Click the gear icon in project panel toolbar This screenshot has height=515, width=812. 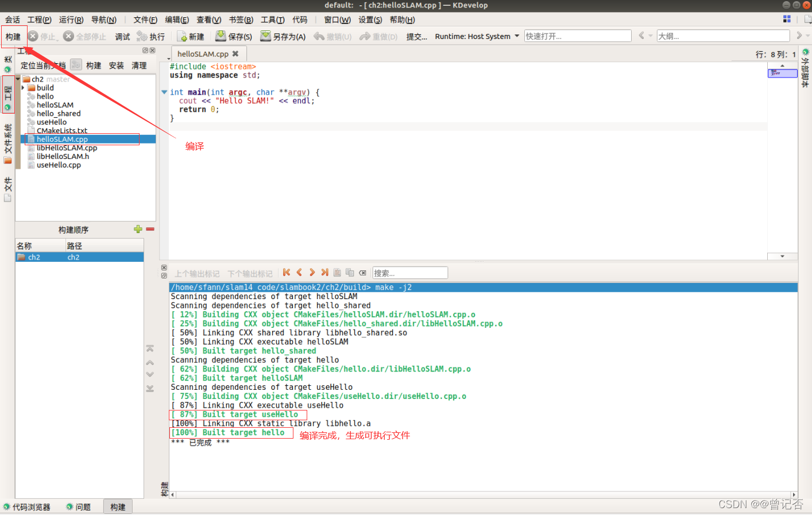coord(76,65)
